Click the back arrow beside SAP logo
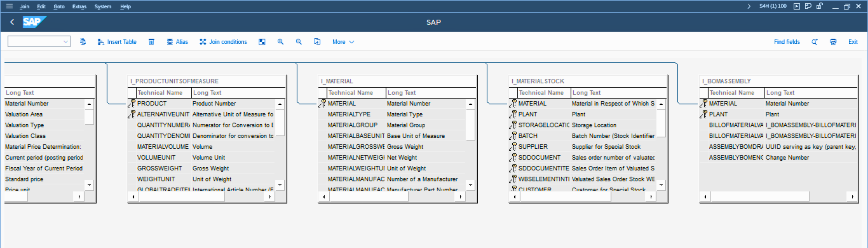 (x=12, y=22)
